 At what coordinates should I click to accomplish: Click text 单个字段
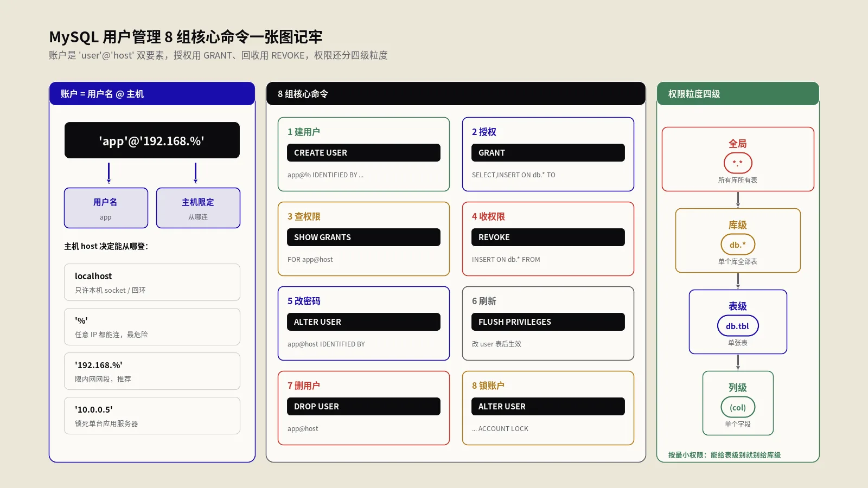(x=738, y=424)
